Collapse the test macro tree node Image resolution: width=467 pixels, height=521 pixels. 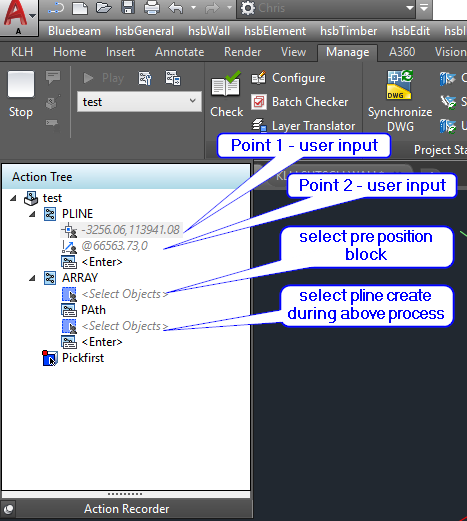click(13, 198)
